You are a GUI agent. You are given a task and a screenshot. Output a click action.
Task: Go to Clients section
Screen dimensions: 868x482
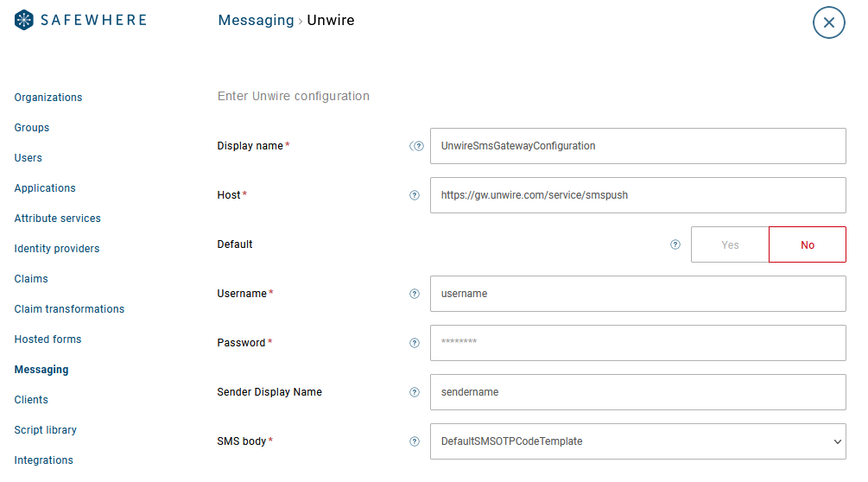pyautogui.click(x=31, y=400)
